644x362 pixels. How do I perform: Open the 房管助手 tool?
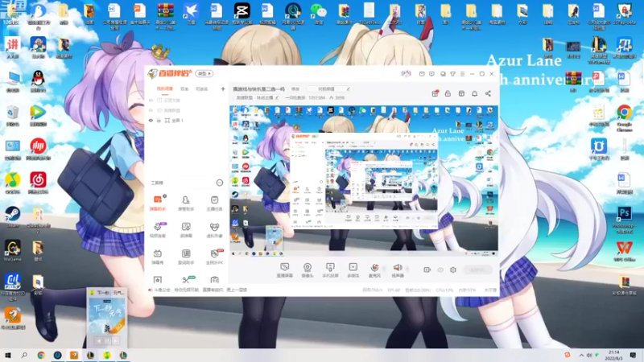[186, 204]
